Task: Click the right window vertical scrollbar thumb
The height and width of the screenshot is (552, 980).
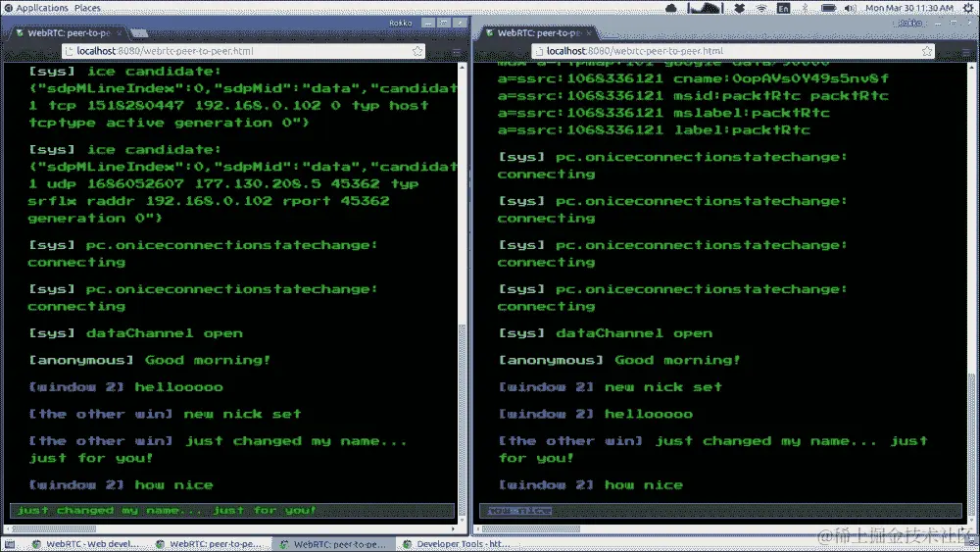Action: pos(972,444)
